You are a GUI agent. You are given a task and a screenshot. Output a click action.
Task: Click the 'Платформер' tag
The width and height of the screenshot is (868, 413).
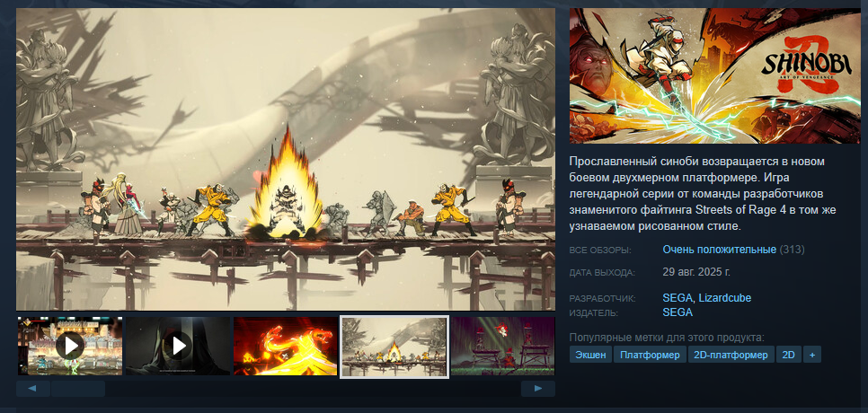[650, 355]
